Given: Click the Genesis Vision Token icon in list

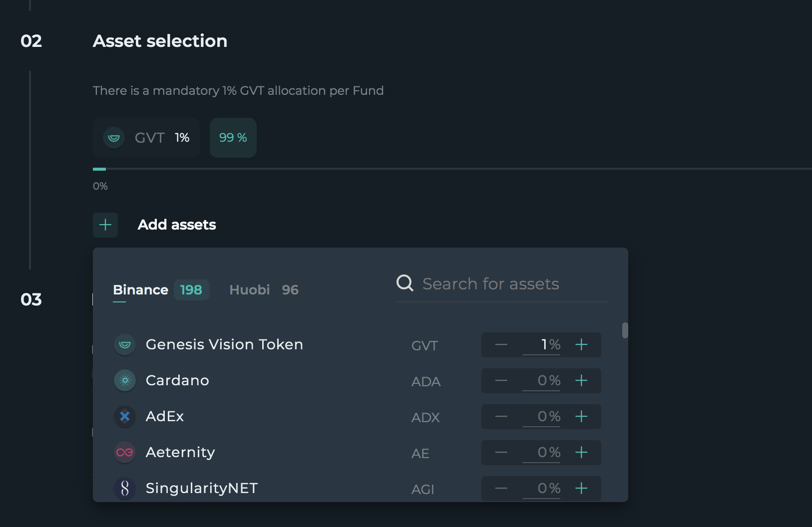Looking at the screenshot, I should tap(125, 344).
